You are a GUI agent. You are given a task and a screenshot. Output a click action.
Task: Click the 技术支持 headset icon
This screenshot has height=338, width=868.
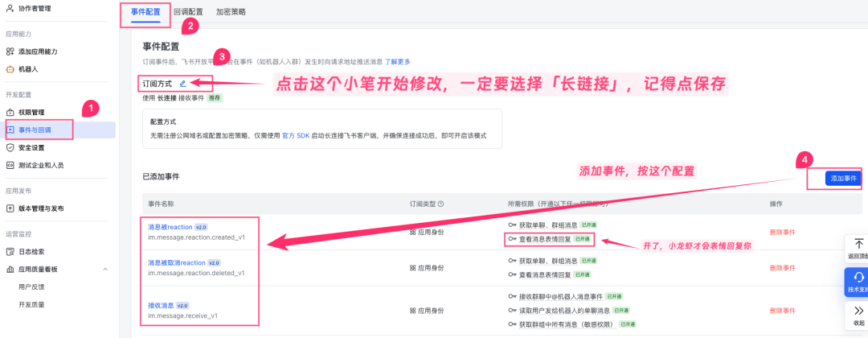coord(858,277)
